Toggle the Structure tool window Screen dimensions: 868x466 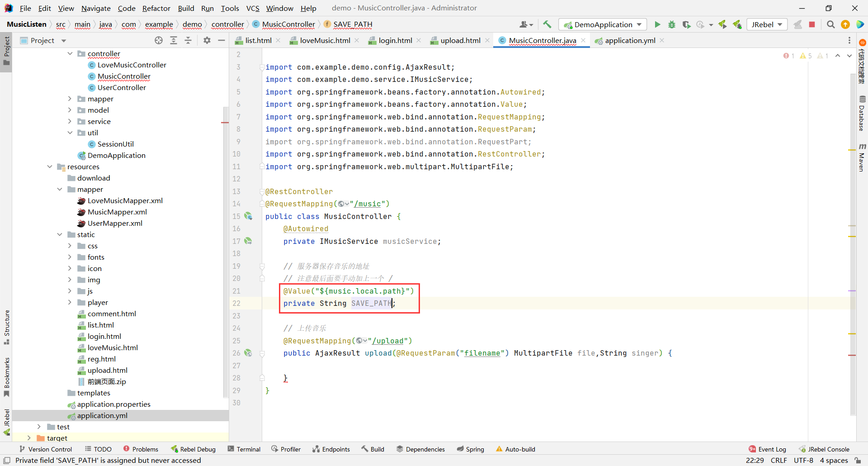click(6, 327)
